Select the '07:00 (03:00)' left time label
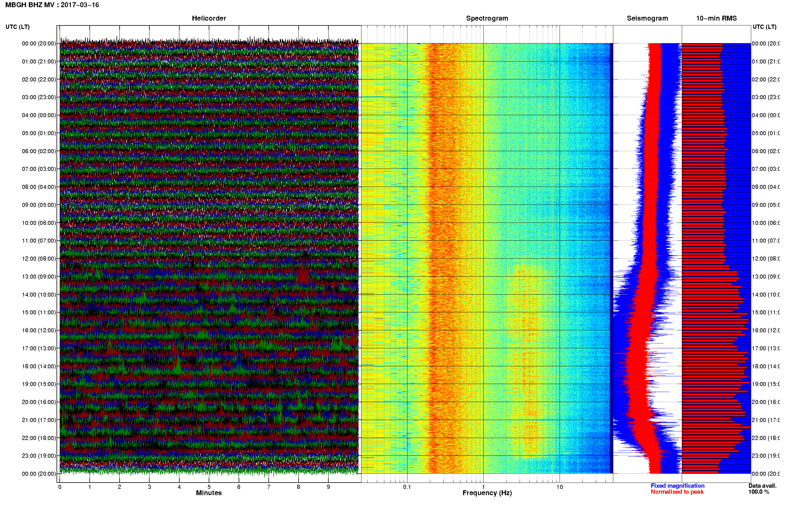The width and height of the screenshot is (812, 508). click(x=39, y=169)
